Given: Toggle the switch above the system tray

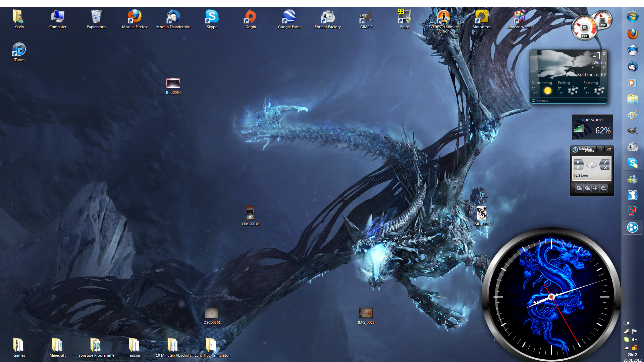Looking at the screenshot, I should pos(627,323).
